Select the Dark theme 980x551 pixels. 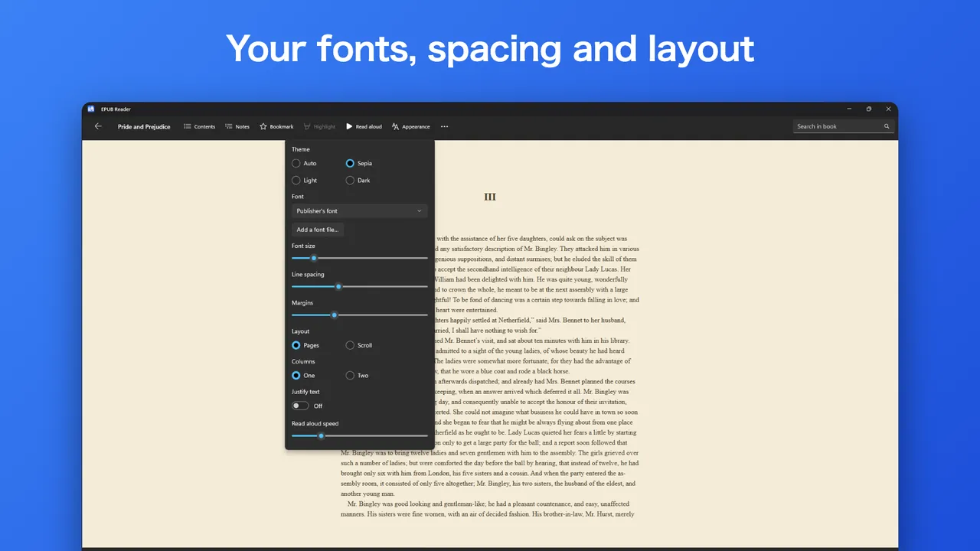358,181
